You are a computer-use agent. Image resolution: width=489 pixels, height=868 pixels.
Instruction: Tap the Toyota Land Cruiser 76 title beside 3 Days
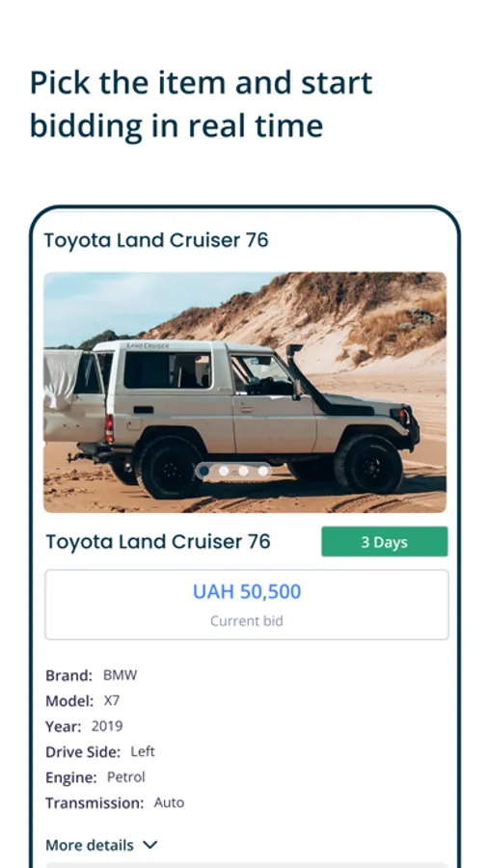pos(158,541)
